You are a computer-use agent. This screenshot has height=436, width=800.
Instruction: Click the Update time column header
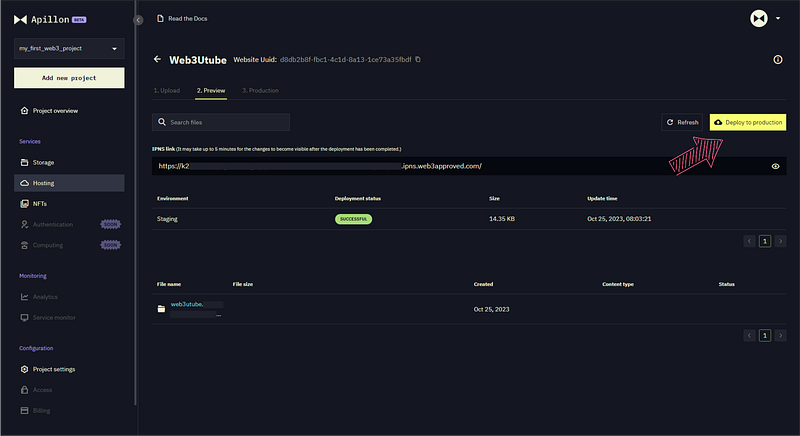click(x=602, y=198)
